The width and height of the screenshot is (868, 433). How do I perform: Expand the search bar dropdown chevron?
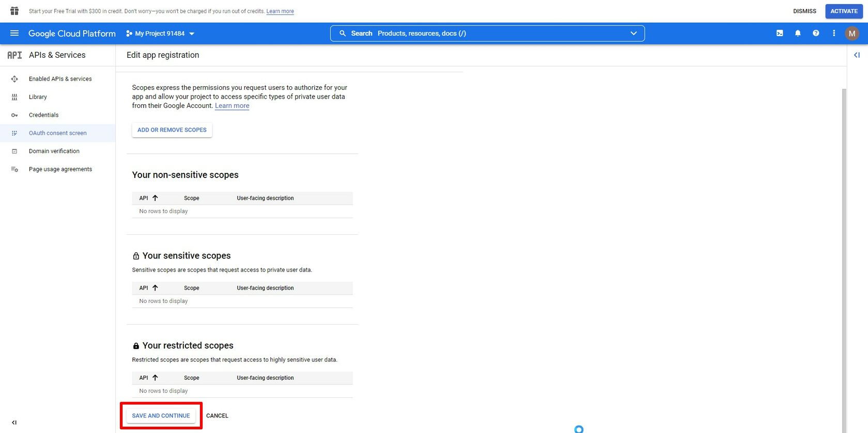(x=634, y=34)
